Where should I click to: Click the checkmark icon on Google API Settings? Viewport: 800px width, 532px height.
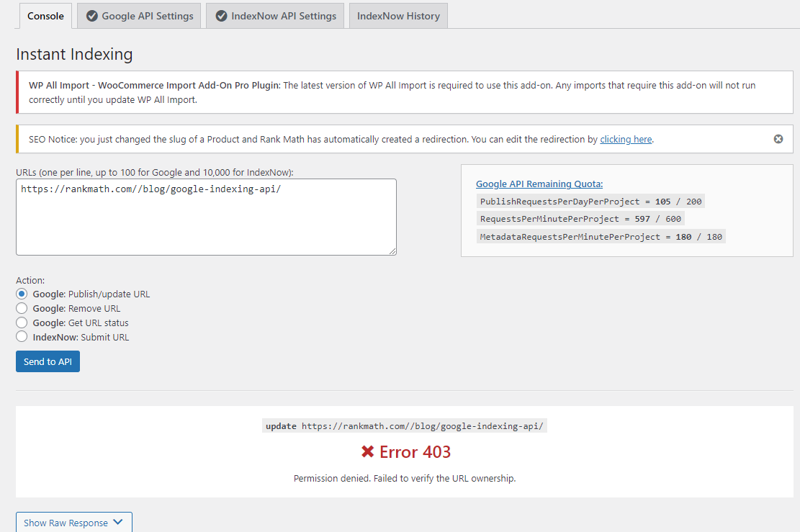92,16
